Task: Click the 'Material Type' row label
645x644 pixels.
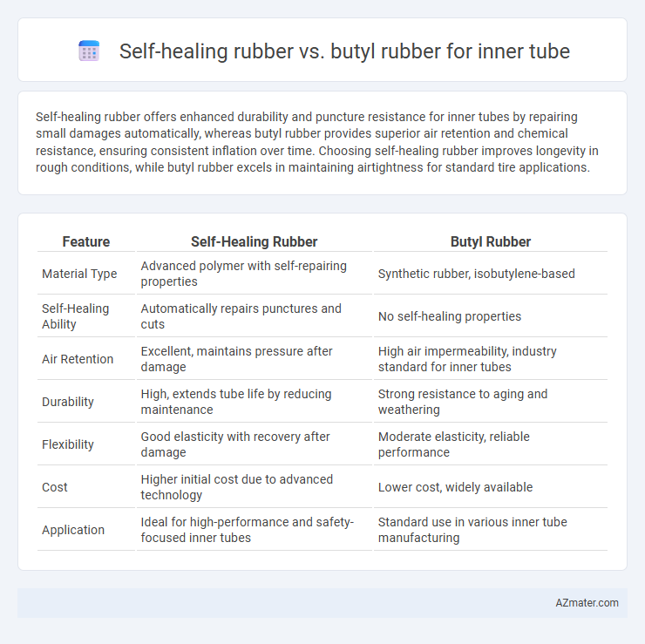Action: pos(79,274)
